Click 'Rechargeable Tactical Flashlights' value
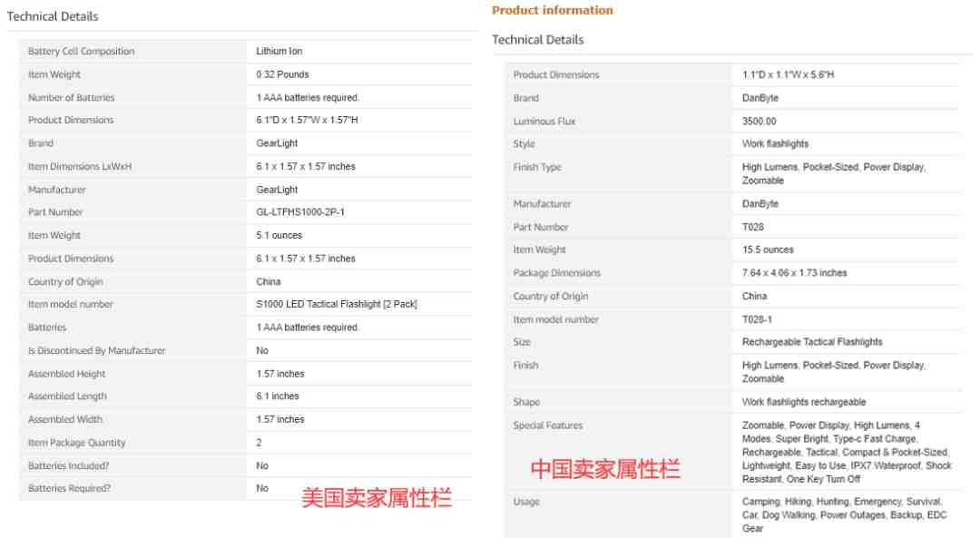The image size is (980, 538). tap(812, 342)
